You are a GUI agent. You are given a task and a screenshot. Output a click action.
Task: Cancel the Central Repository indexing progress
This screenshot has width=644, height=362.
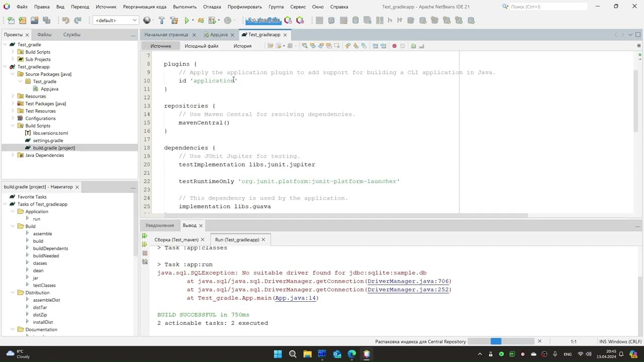pyautogui.click(x=539, y=342)
